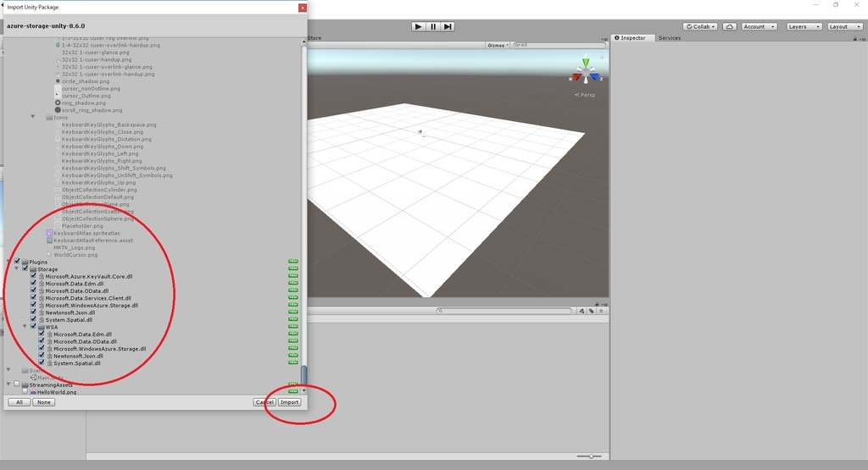This screenshot has width=868, height=470.
Task: Switch to the Inspector tab
Action: pos(632,38)
